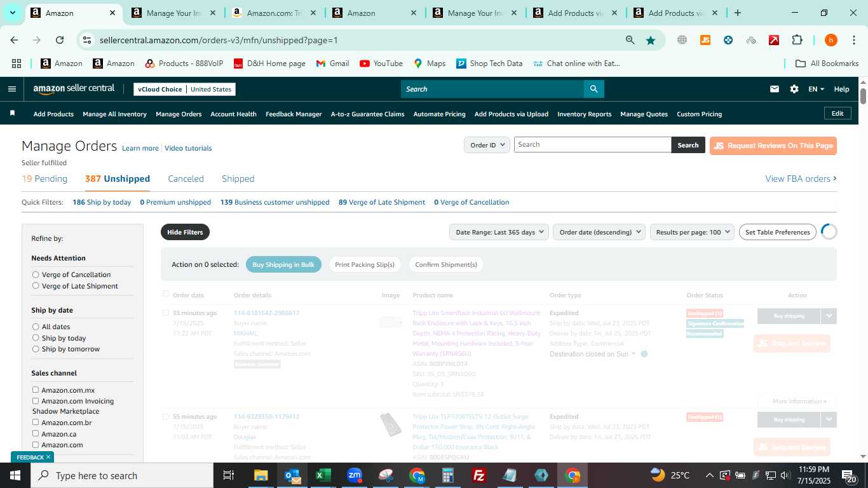868x488 pixels.
Task: Open Chrome apps grid icon in bookmarks bar
Action: 17,64
